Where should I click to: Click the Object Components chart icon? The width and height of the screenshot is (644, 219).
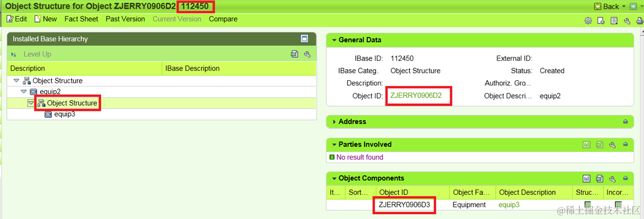pyautogui.click(x=587, y=179)
